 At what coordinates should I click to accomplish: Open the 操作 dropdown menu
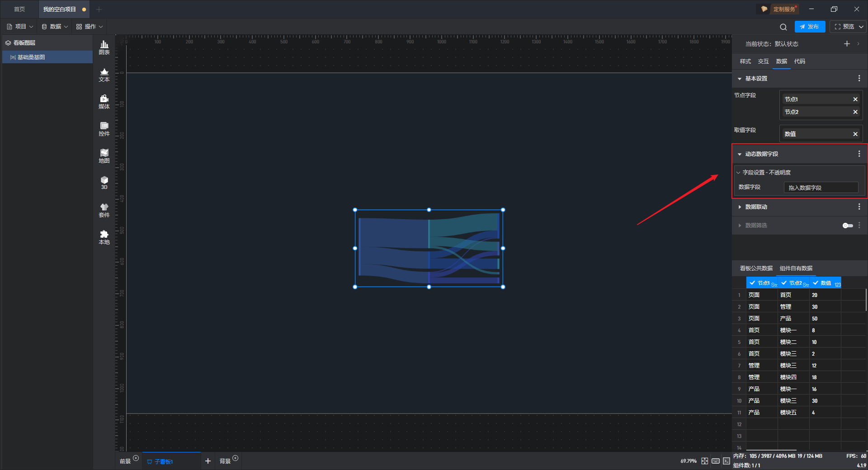tap(90, 27)
